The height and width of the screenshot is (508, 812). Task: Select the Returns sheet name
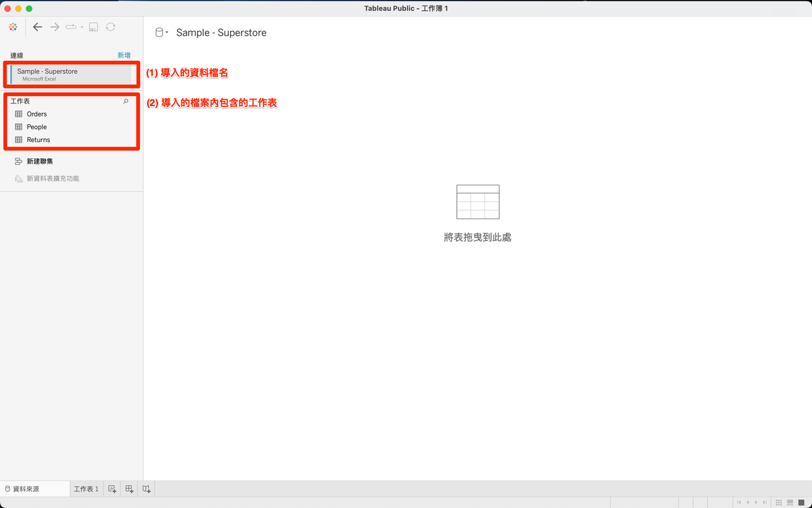click(39, 140)
